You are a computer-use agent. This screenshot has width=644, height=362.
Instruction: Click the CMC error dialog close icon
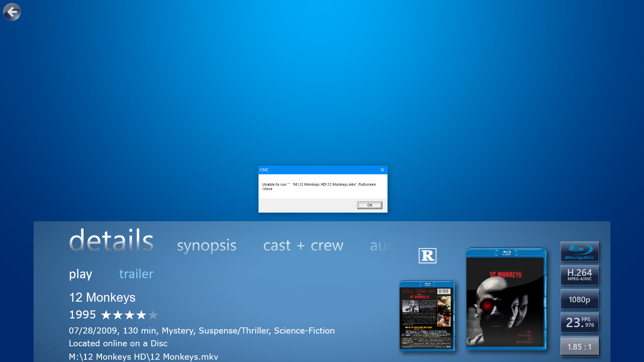(382, 170)
